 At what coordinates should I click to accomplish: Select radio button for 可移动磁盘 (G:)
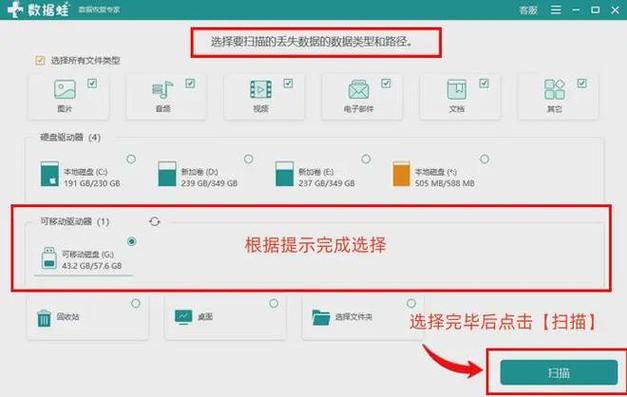point(132,241)
